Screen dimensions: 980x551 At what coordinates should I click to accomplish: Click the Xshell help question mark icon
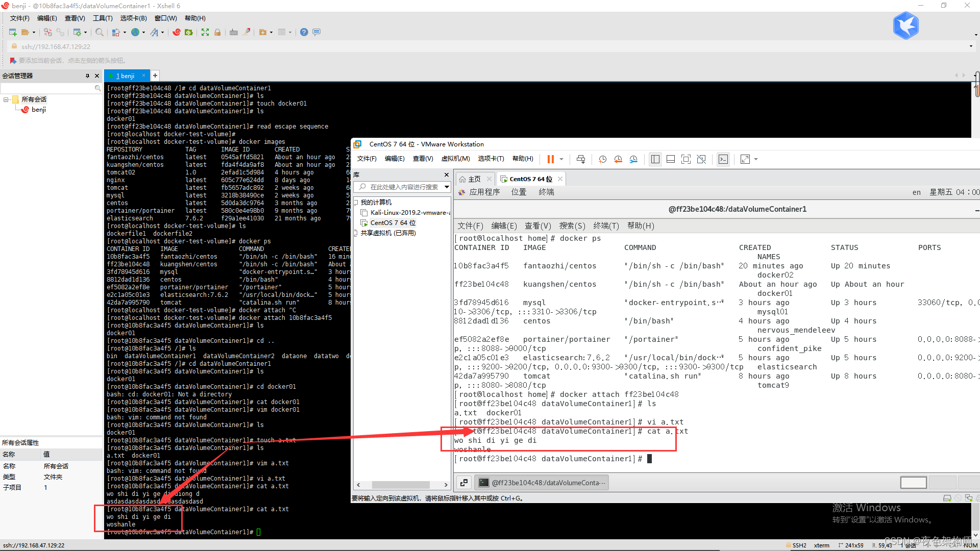pyautogui.click(x=304, y=32)
